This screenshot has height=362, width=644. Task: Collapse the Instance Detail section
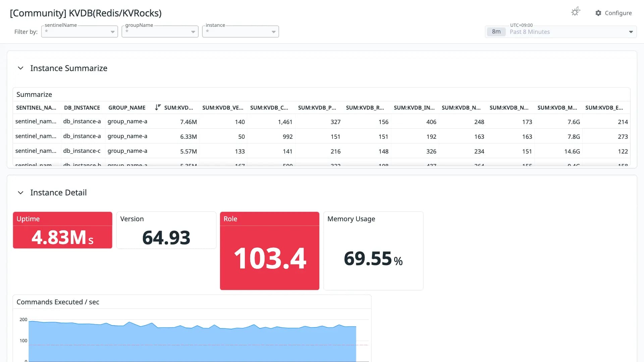tap(20, 193)
